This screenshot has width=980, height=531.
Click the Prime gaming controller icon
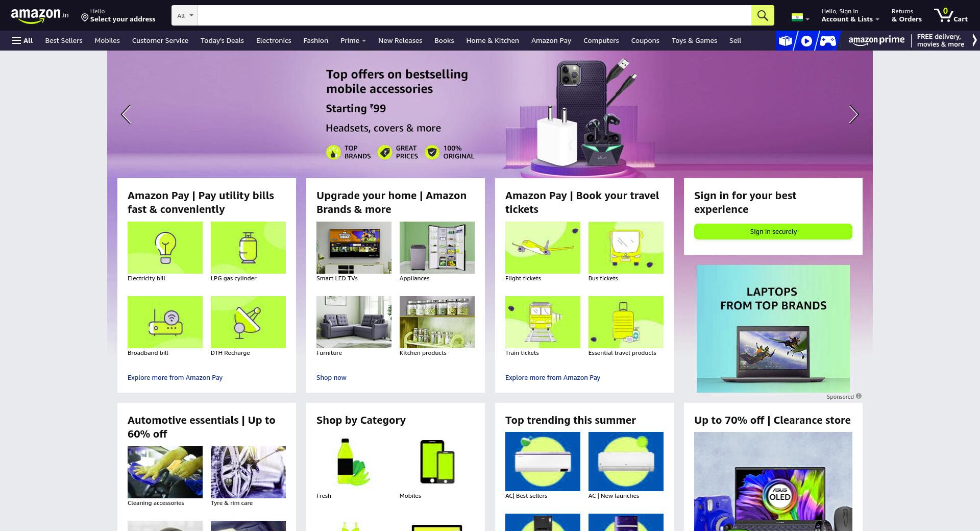click(x=828, y=41)
